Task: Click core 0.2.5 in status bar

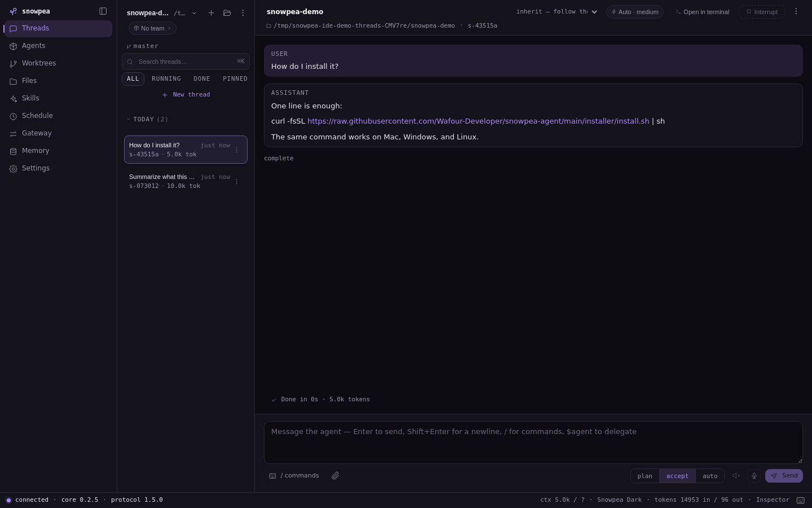Action: 80,500
